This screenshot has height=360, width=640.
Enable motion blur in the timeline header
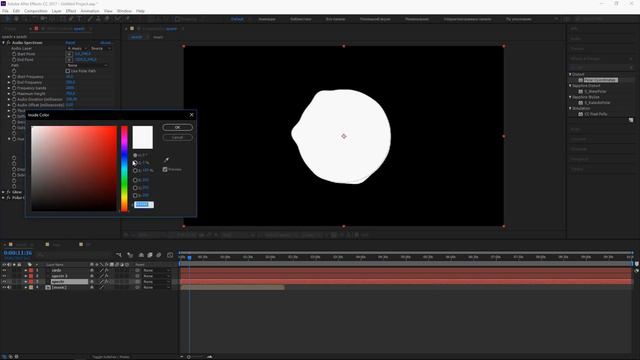(x=159, y=255)
